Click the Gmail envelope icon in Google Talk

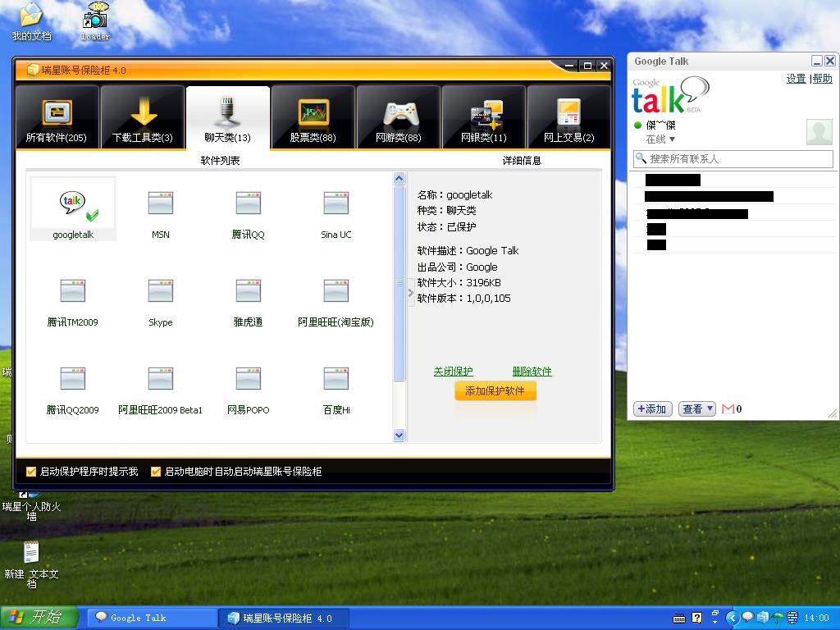pos(728,409)
